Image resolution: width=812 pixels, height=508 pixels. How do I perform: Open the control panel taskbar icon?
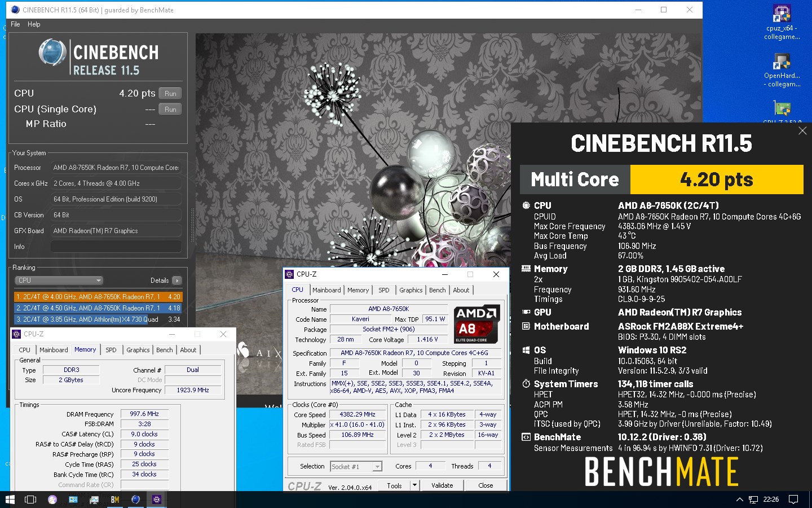pos(73,500)
